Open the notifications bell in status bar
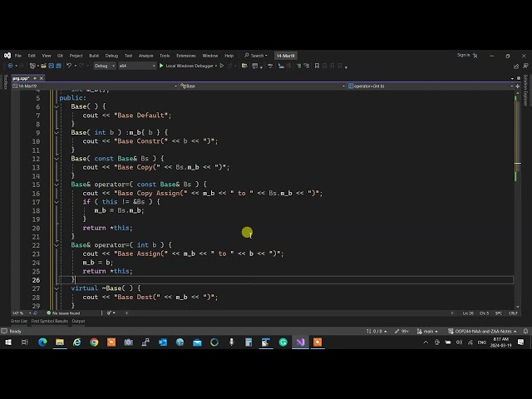Image resolution: width=532 pixels, height=399 pixels. 525,331
